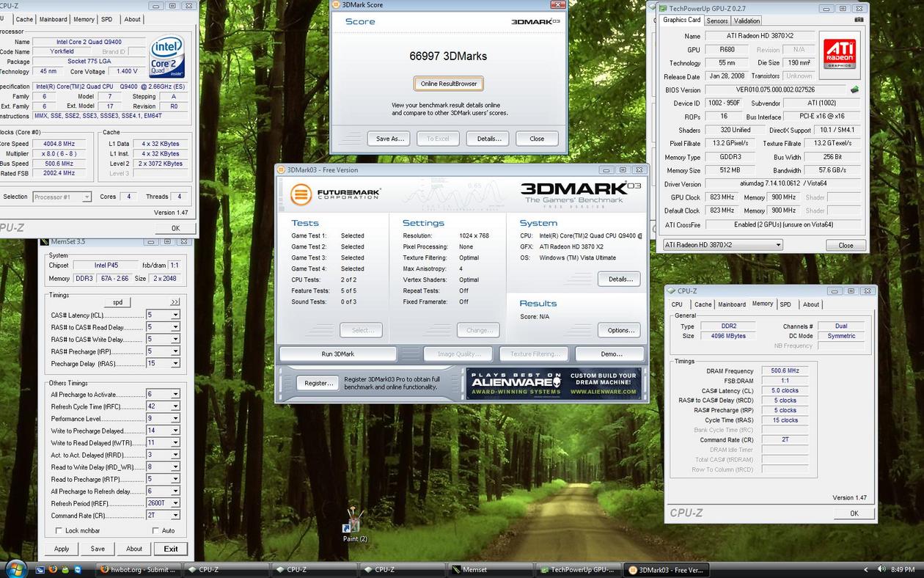Click Apply button in MemSet
This screenshot has width=924, height=578.
(62, 549)
